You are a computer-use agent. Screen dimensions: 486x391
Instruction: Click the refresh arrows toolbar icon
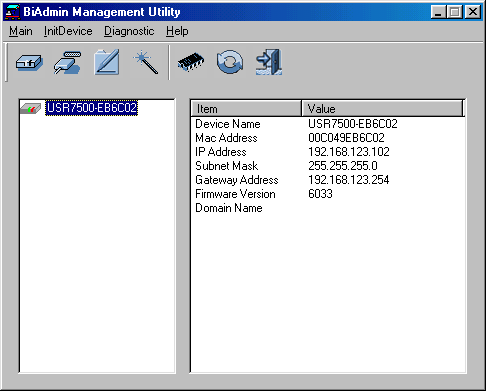(230, 62)
